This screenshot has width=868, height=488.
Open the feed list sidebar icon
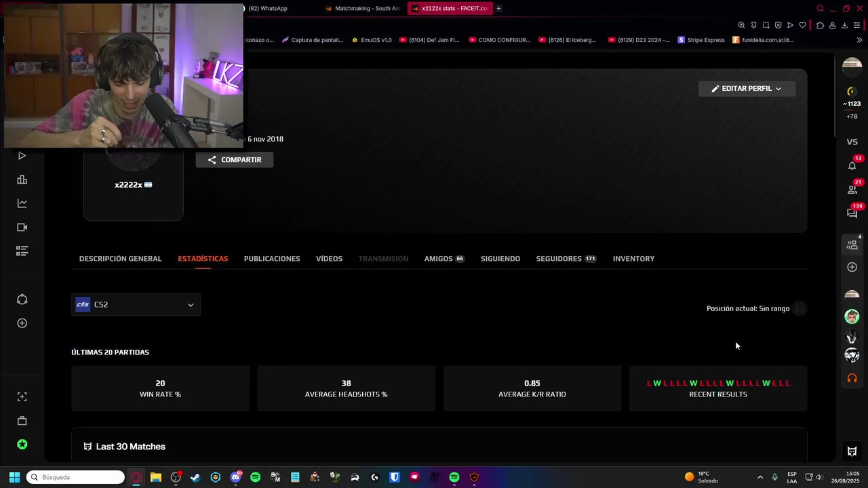point(22,251)
